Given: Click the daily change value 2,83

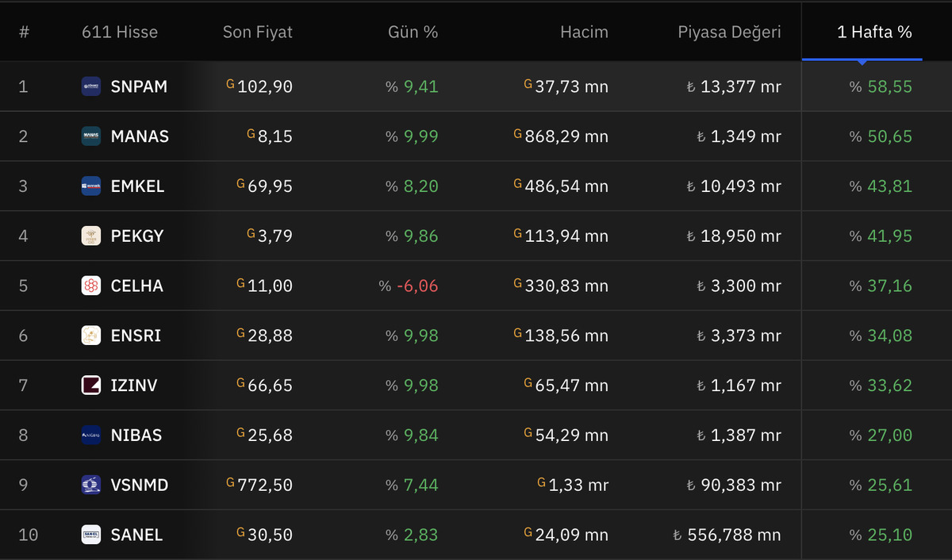Looking at the screenshot, I should pyautogui.click(x=420, y=535).
